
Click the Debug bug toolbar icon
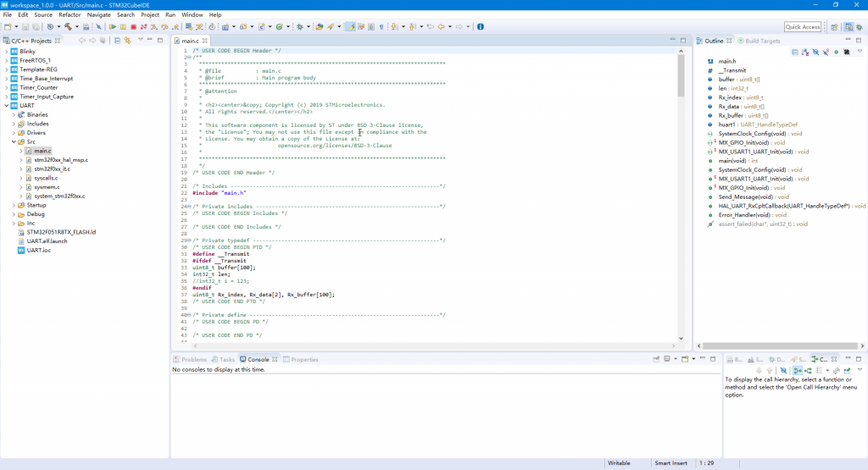coord(300,26)
